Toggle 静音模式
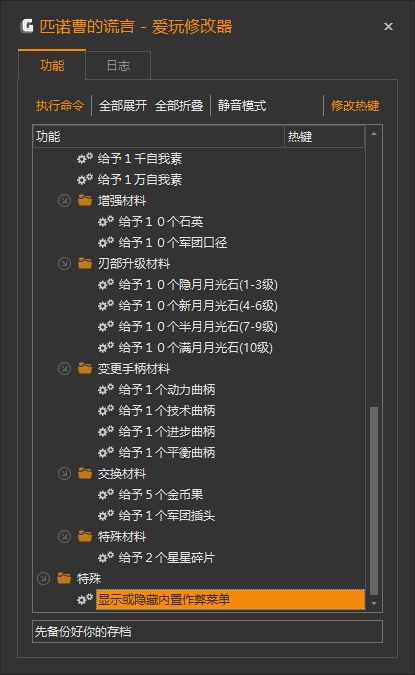Image resolution: width=415 pixels, height=675 pixels. (x=242, y=105)
